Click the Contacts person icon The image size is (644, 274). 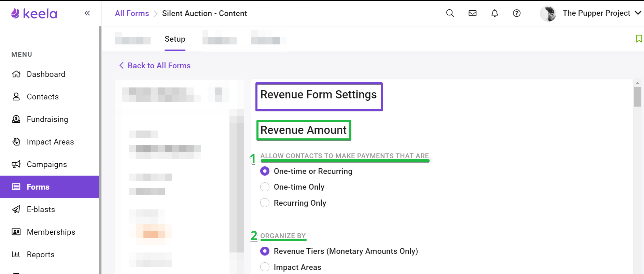click(x=16, y=97)
